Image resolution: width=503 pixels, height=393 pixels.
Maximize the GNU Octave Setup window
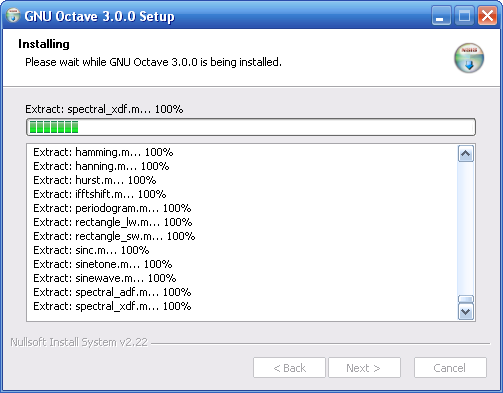pyautogui.click(x=464, y=16)
